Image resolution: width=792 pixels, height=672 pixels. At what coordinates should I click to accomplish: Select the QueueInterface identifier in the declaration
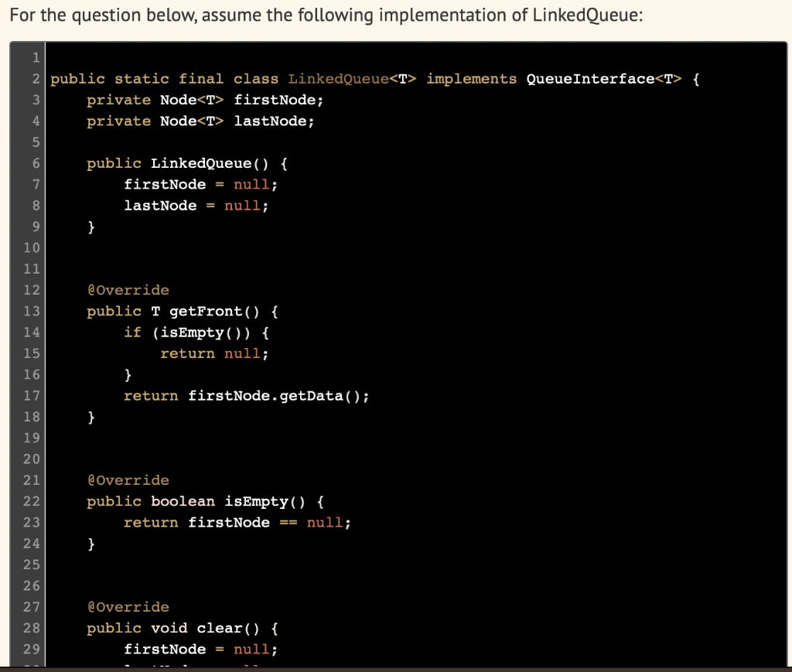tap(587, 78)
